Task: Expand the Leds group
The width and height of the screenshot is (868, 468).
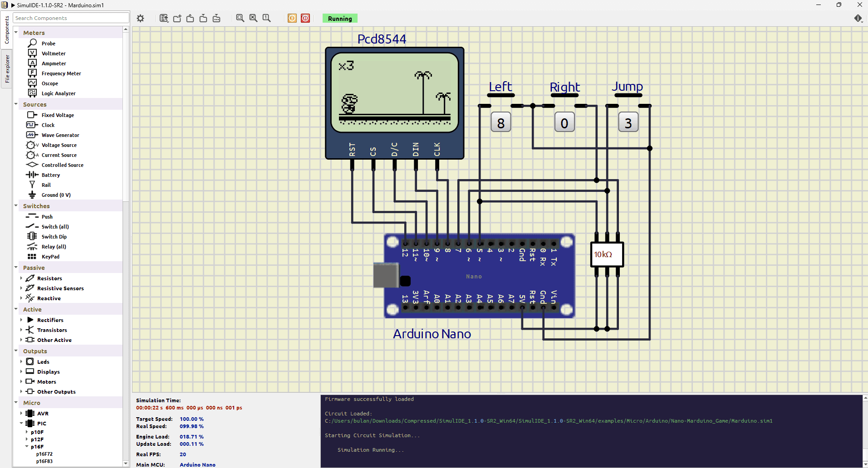Action: (21, 361)
